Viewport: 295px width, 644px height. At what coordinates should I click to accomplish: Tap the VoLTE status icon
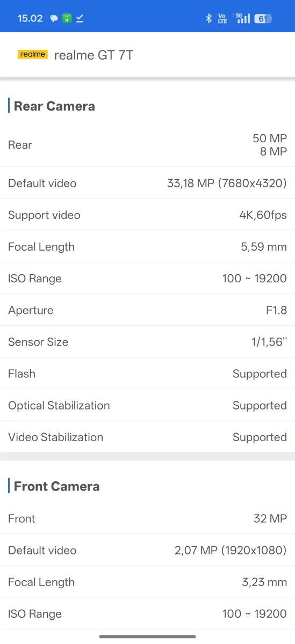[222, 19]
